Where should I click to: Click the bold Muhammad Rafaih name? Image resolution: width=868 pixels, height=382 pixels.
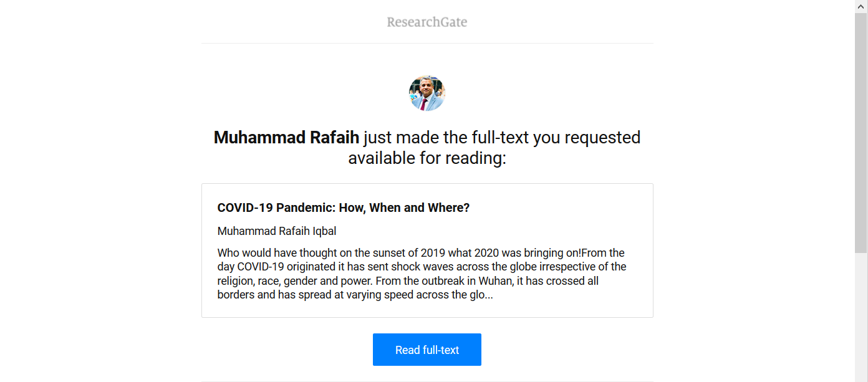(286, 138)
